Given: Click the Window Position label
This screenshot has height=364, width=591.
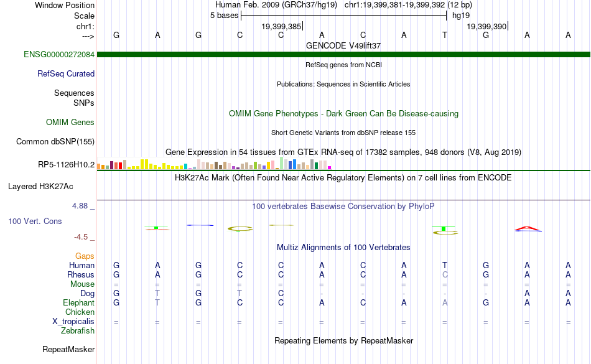Looking at the screenshot, I should pyautogui.click(x=65, y=5).
